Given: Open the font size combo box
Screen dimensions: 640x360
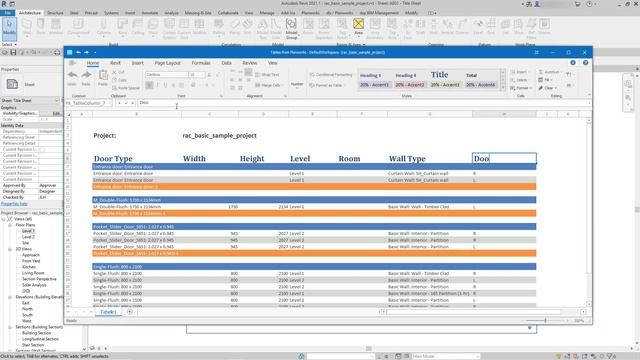Looking at the screenshot, I should coord(197,75).
